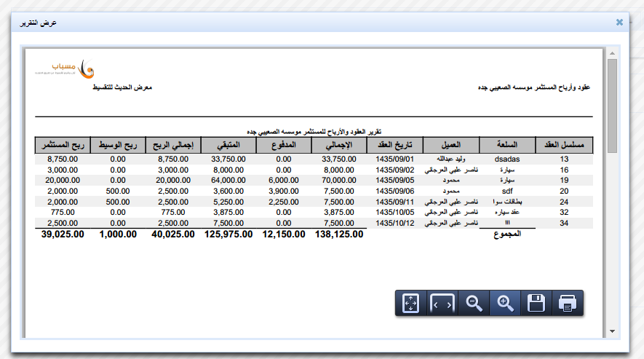The image size is (644, 359).
Task: Click paid amount 3,900.00
Action: pos(283,191)
